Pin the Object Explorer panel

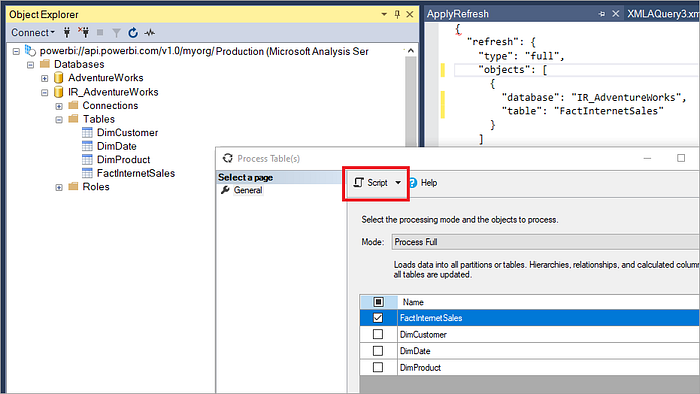pos(397,14)
